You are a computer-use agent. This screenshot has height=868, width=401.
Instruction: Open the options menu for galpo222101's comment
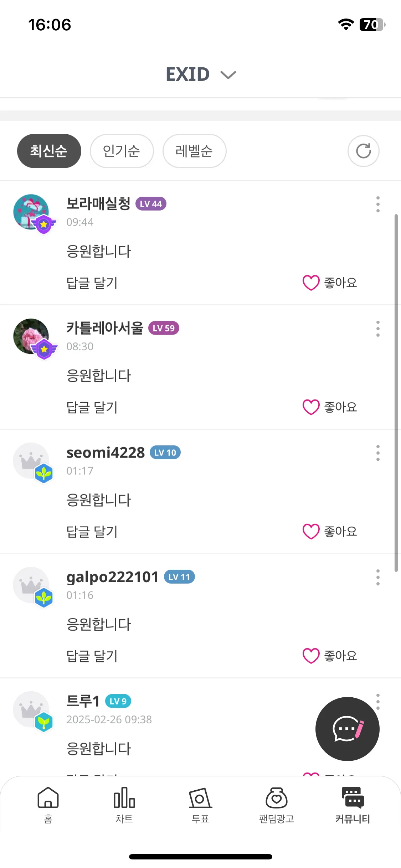click(378, 578)
